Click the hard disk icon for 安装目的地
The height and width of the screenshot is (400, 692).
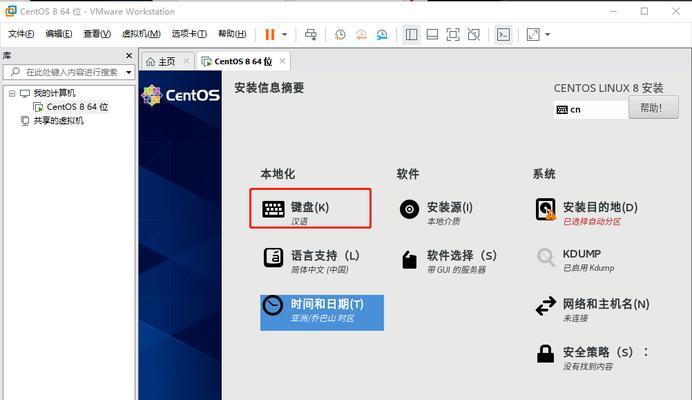(545, 209)
